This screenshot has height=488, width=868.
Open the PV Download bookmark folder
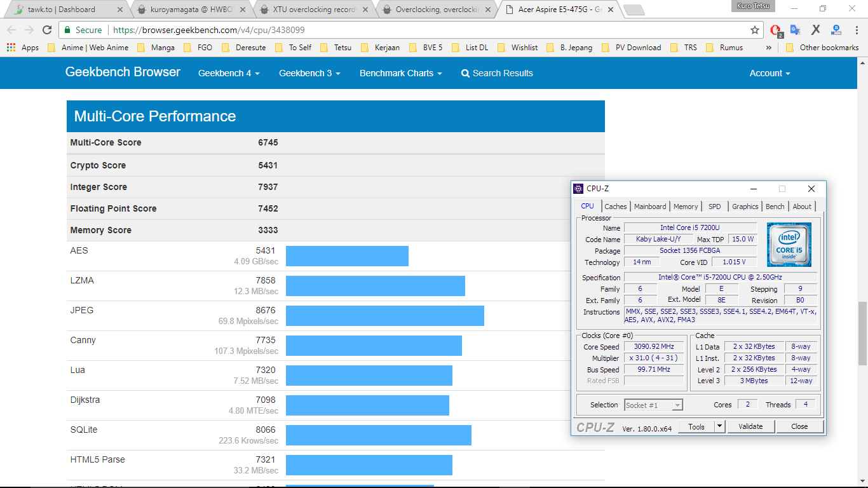631,48
